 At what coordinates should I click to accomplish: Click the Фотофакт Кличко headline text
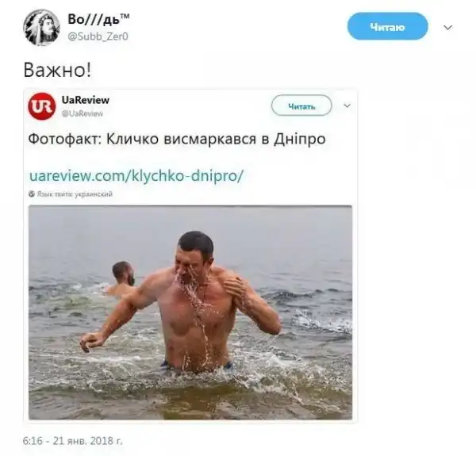coord(177,140)
